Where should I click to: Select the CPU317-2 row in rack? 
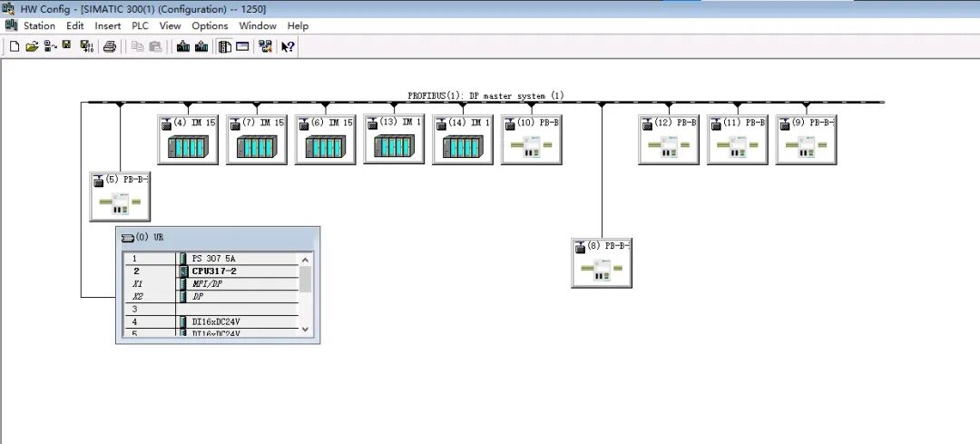[211, 271]
